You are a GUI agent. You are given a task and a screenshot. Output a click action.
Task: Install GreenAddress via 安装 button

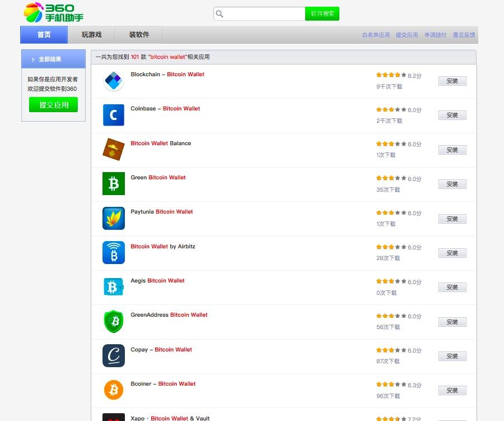point(452,322)
